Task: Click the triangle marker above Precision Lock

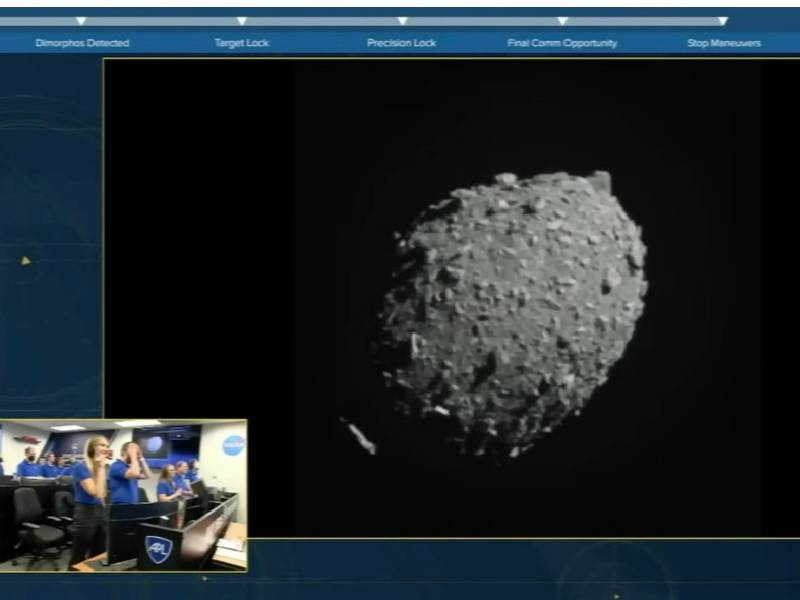Action: [403, 21]
